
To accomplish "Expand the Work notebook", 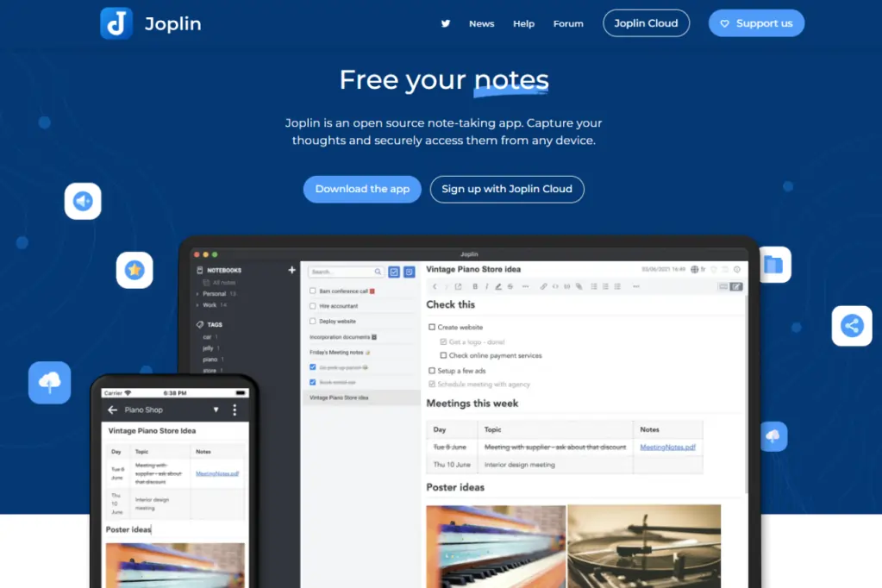I will [x=197, y=305].
